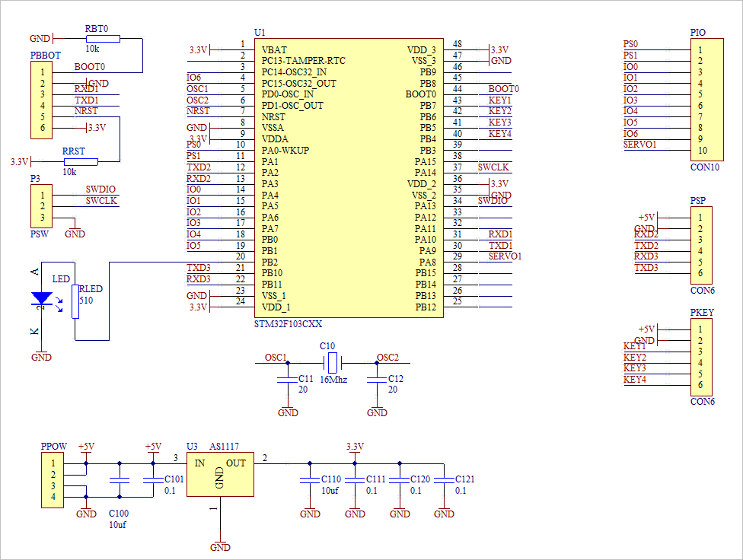Select the U1 STM32F103CXX chip body
Viewport: 743px width, 560px height.
(x=349, y=178)
